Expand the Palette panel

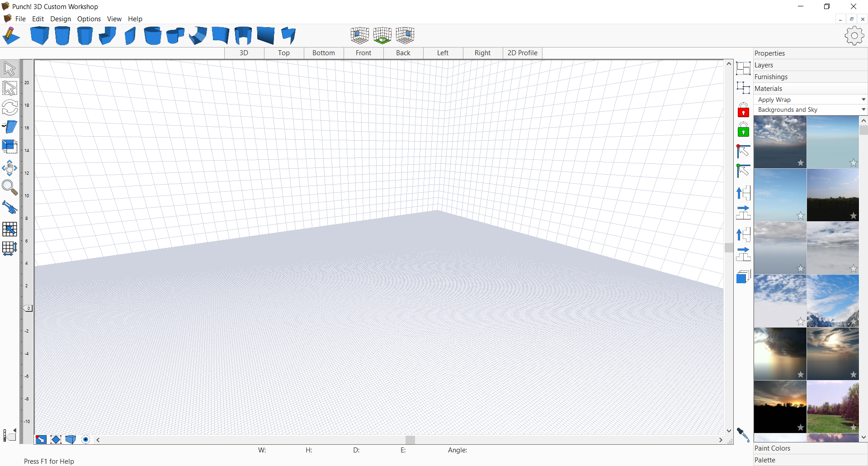[x=811, y=460]
